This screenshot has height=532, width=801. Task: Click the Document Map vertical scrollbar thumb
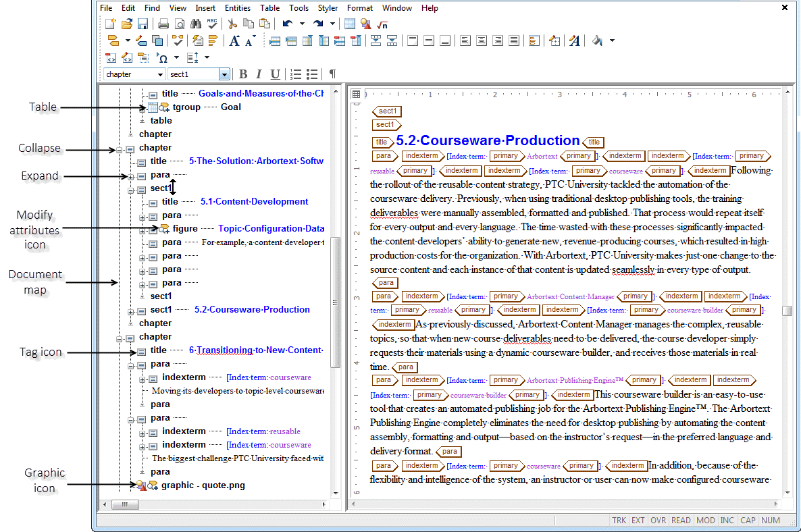336,302
